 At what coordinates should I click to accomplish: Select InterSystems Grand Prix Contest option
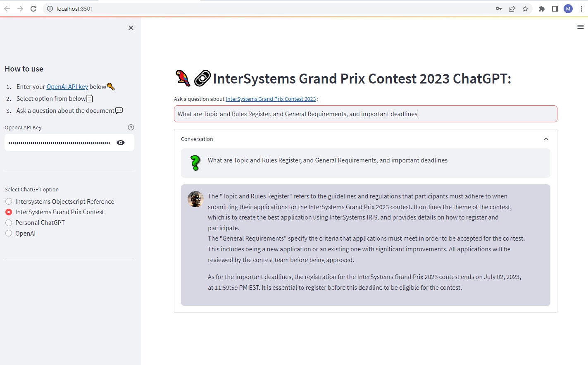pos(9,212)
